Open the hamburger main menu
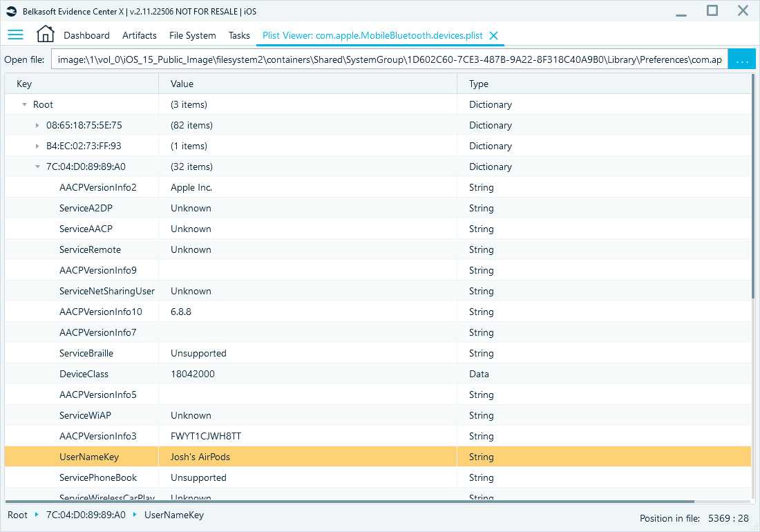The image size is (760, 532). pos(15,35)
